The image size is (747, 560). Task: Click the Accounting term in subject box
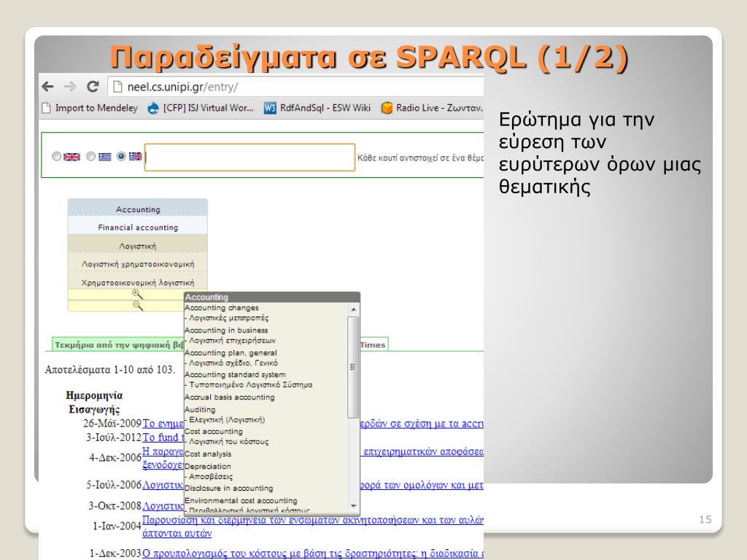click(138, 209)
